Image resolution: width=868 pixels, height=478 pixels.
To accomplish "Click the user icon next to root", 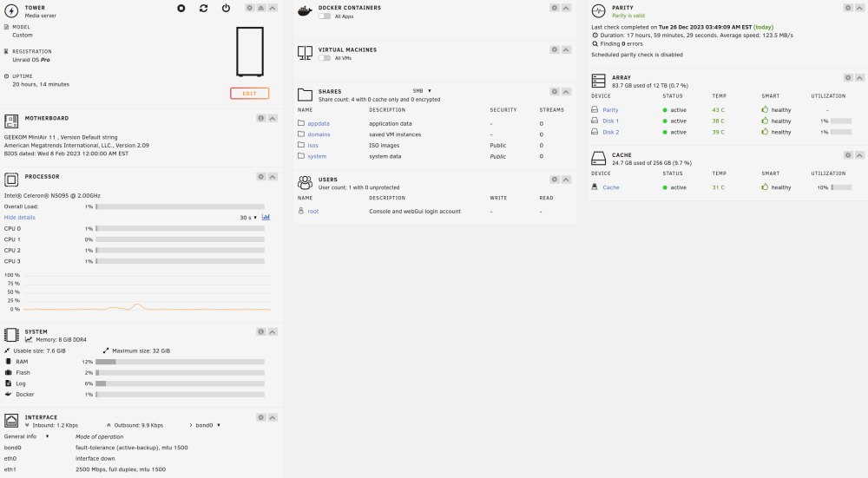I will point(301,211).
